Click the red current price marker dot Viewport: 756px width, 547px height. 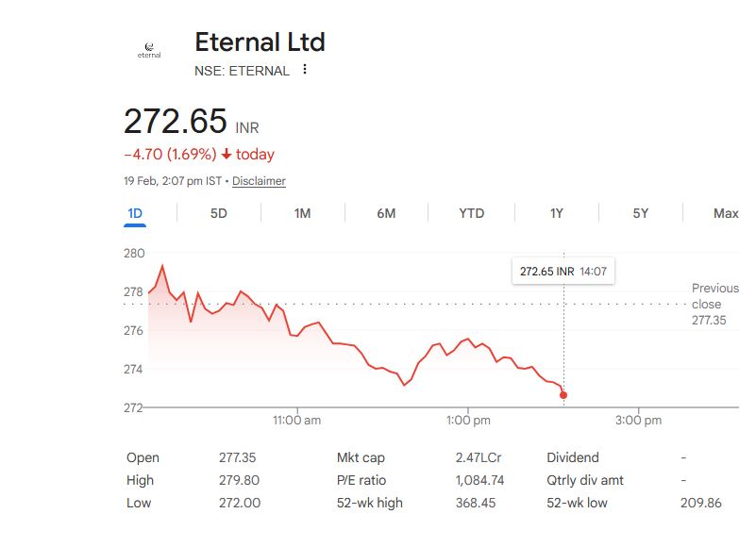[563, 394]
